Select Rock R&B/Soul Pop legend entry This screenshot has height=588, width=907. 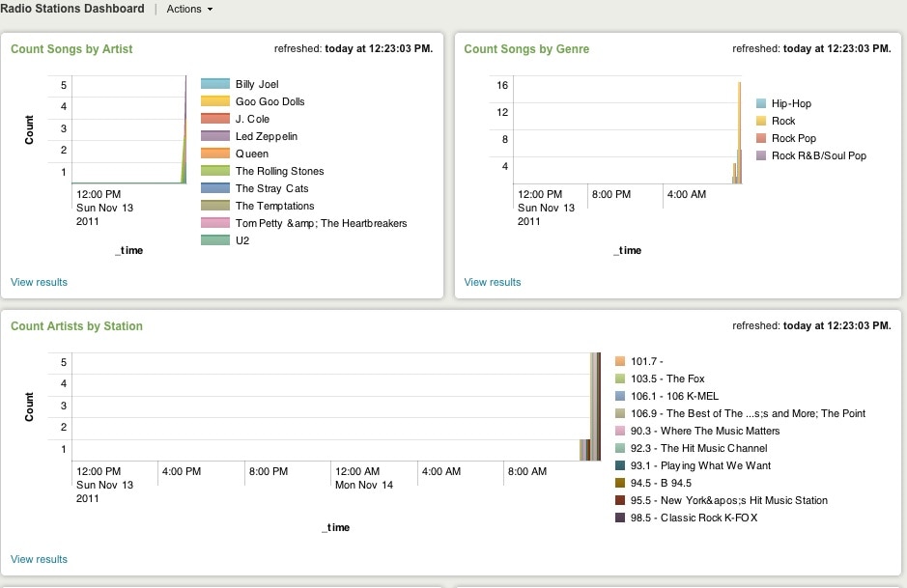click(818, 155)
